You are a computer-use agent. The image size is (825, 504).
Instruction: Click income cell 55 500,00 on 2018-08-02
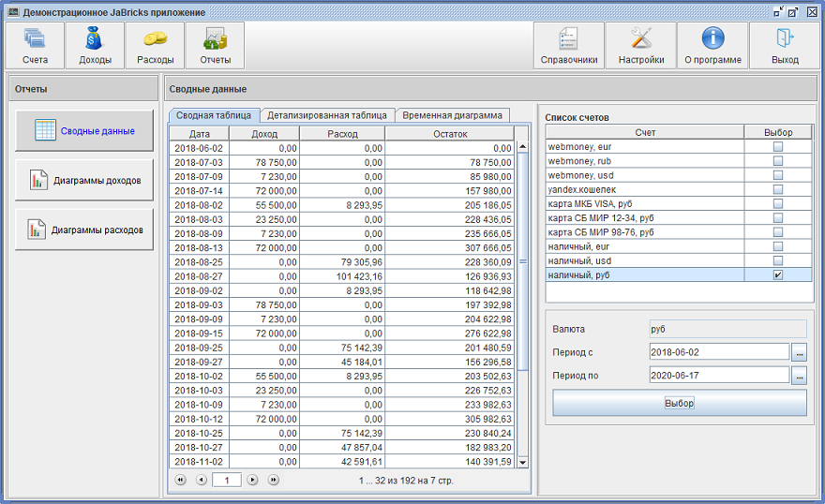(x=264, y=205)
